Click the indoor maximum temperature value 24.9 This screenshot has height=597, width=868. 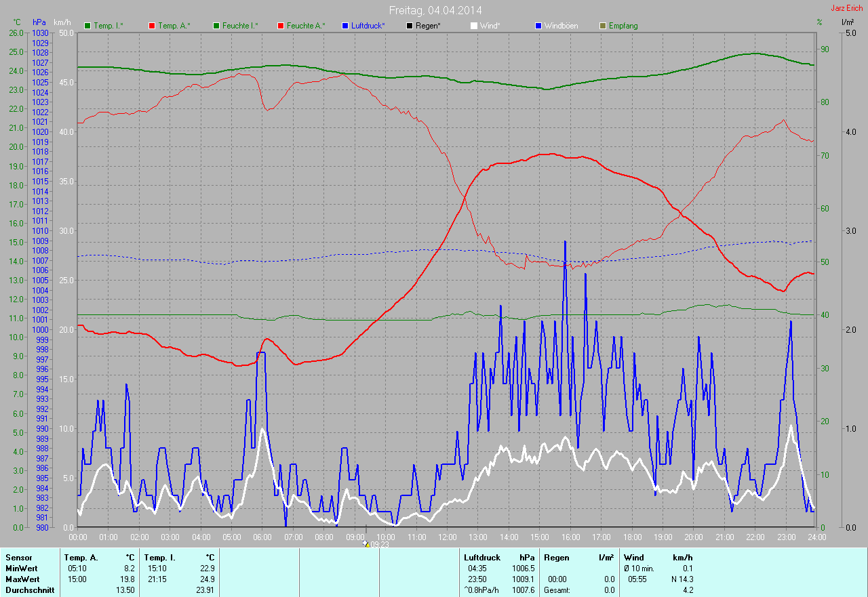[x=207, y=579]
